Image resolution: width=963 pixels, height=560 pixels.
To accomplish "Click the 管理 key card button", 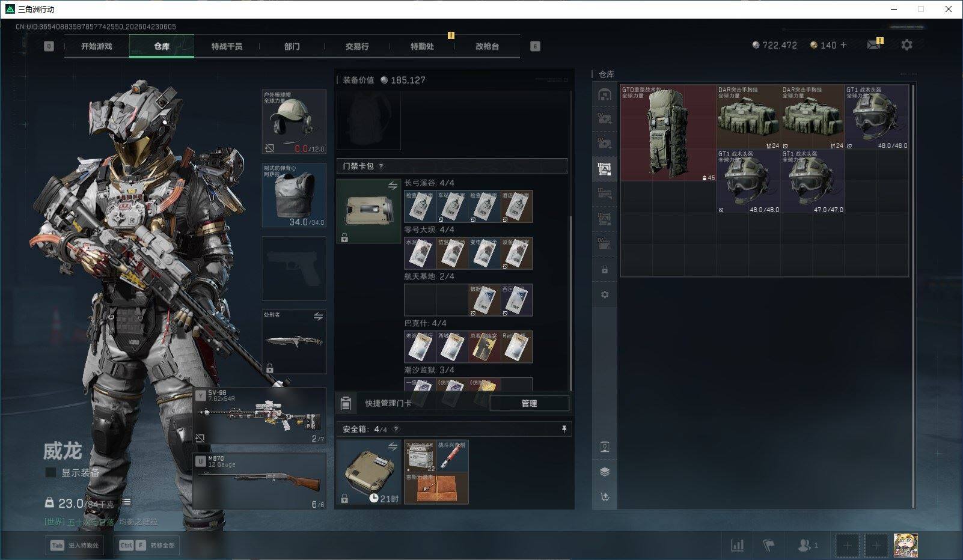I will (529, 403).
